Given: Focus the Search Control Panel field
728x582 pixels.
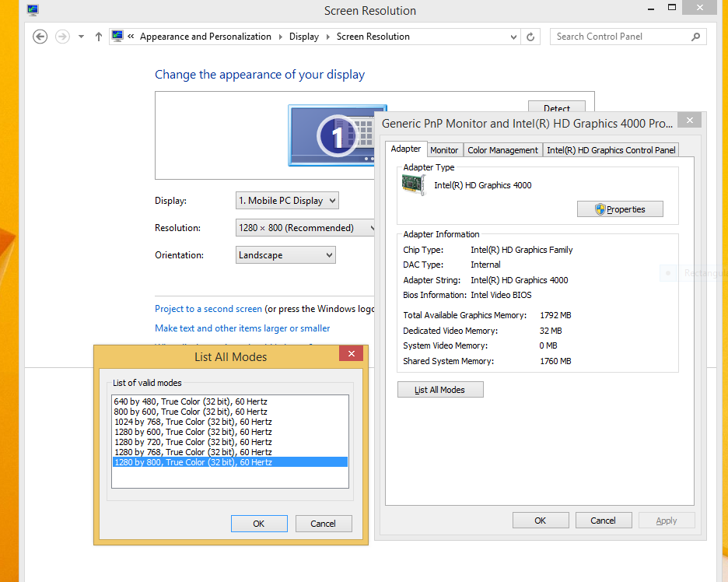Looking at the screenshot, I should point(628,37).
